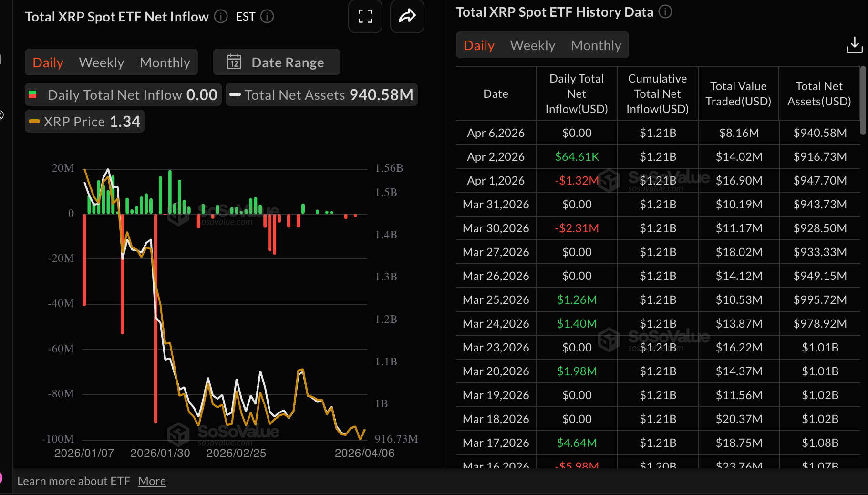868x495 pixels.
Task: Click info icon beside Net Inflow title
Action: [x=221, y=17]
